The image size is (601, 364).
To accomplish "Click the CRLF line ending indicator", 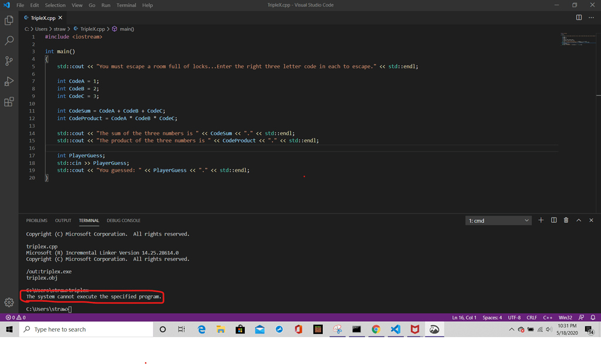I will pos(532,318).
